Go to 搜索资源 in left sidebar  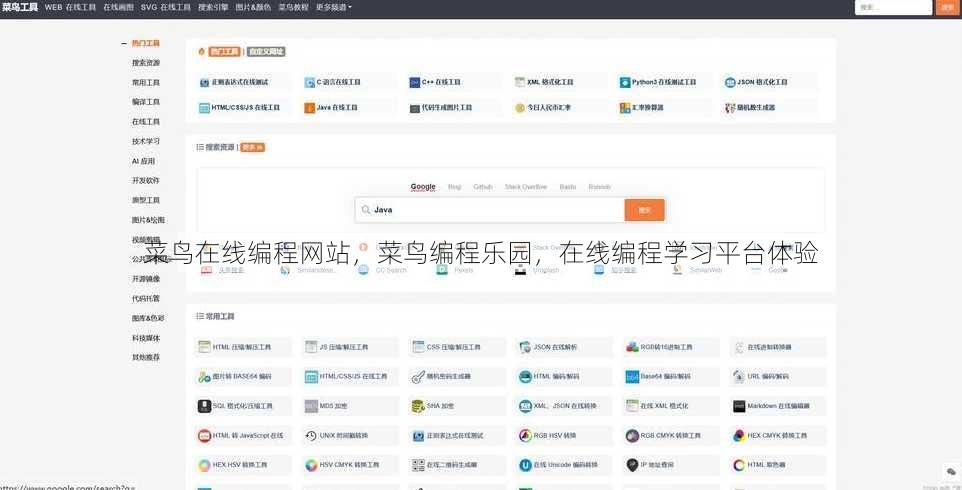(146, 63)
